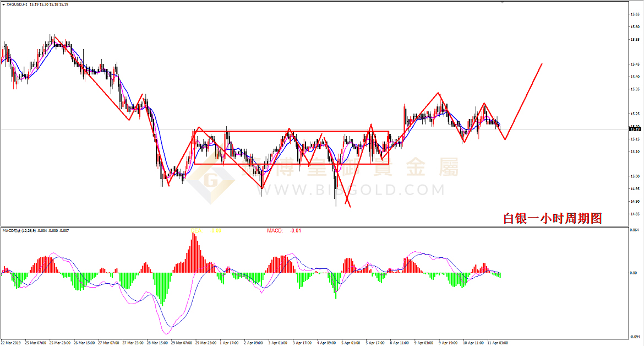Select the 5 Apr 01:00 time label
Screen dimensions: 644x346
(351, 343)
